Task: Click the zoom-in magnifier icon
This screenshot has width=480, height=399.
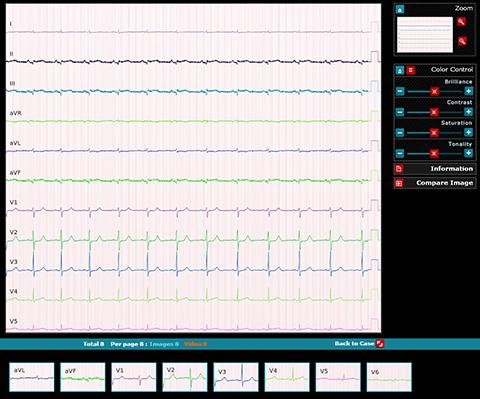Action: [x=461, y=22]
